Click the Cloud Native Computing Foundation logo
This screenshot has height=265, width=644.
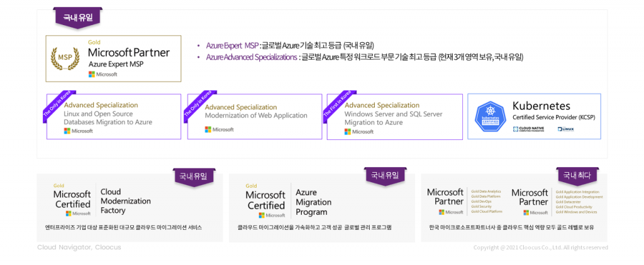pos(528,129)
